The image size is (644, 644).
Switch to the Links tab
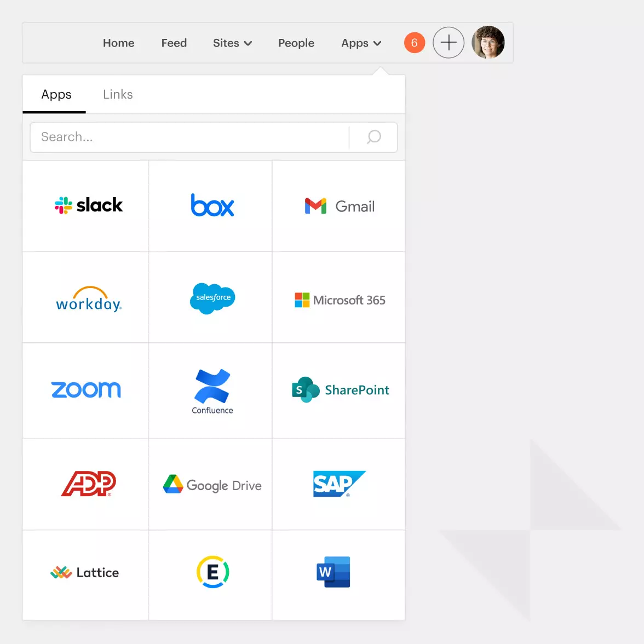click(x=117, y=94)
